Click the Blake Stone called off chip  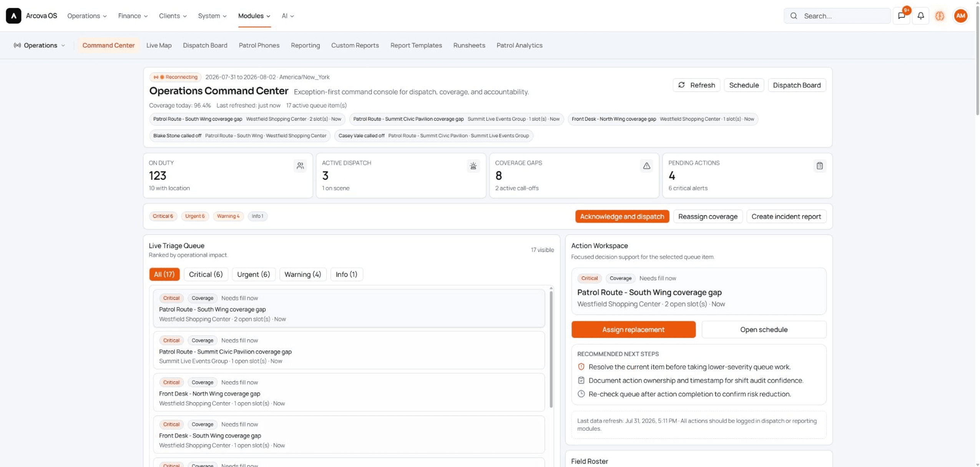(x=239, y=136)
